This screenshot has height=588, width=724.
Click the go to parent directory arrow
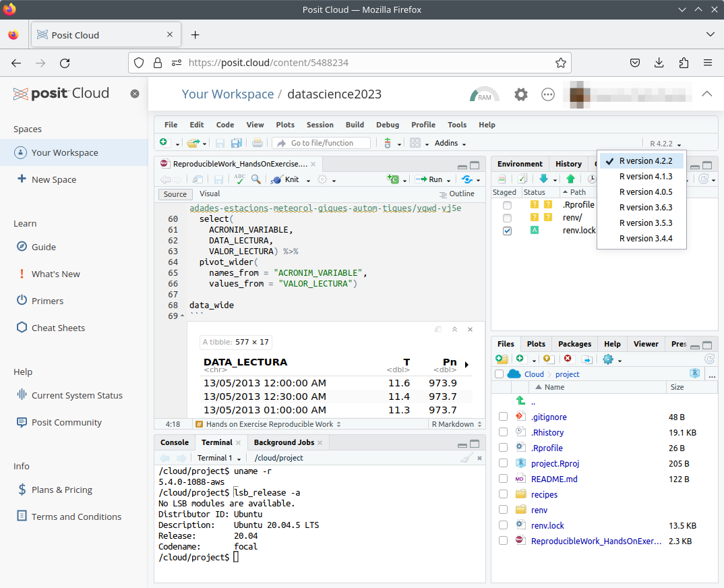520,401
